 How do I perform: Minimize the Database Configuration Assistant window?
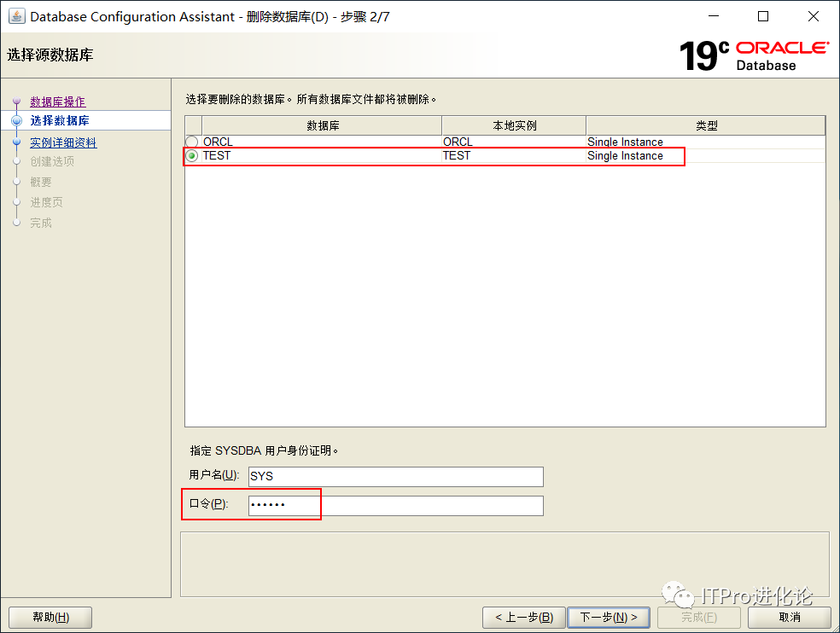713,16
